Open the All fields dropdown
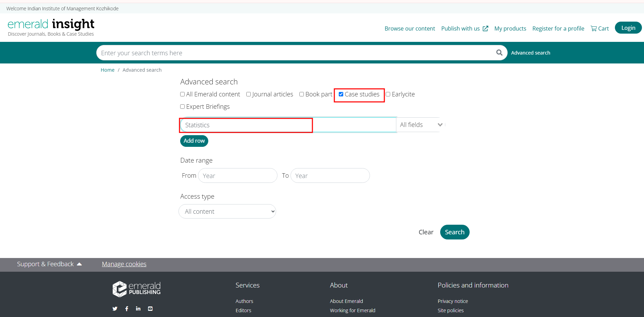Screen dimensions: 644x317 [x=421, y=125]
